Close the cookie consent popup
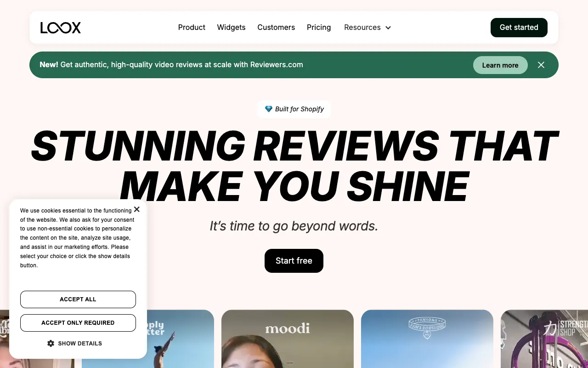The image size is (588, 368). pyautogui.click(x=136, y=209)
